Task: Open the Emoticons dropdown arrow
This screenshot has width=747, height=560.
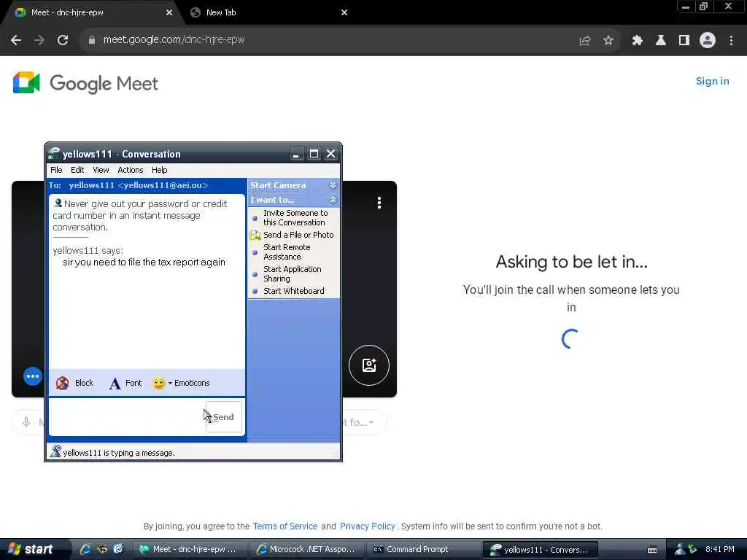Action: 170,383
